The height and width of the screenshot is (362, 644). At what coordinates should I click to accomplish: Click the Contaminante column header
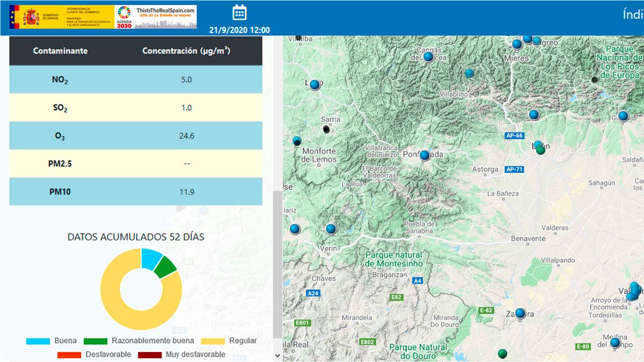[60, 51]
